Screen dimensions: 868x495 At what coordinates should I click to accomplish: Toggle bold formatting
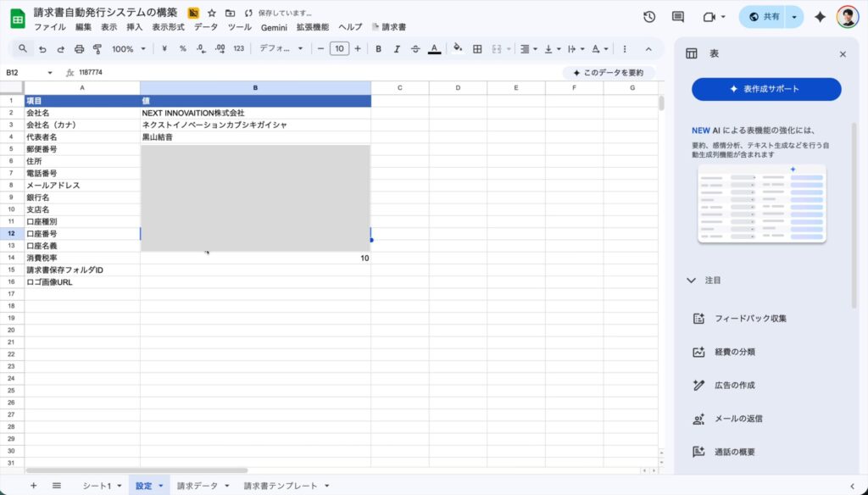click(378, 49)
